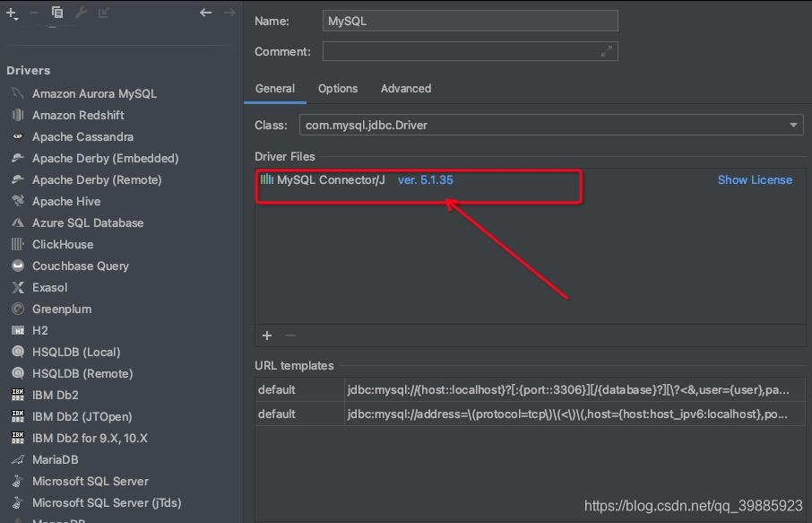Viewport: 812px width, 523px height.
Task: Select IBM Db2 (JTOpen) driver
Action: pyautogui.click(x=82, y=416)
